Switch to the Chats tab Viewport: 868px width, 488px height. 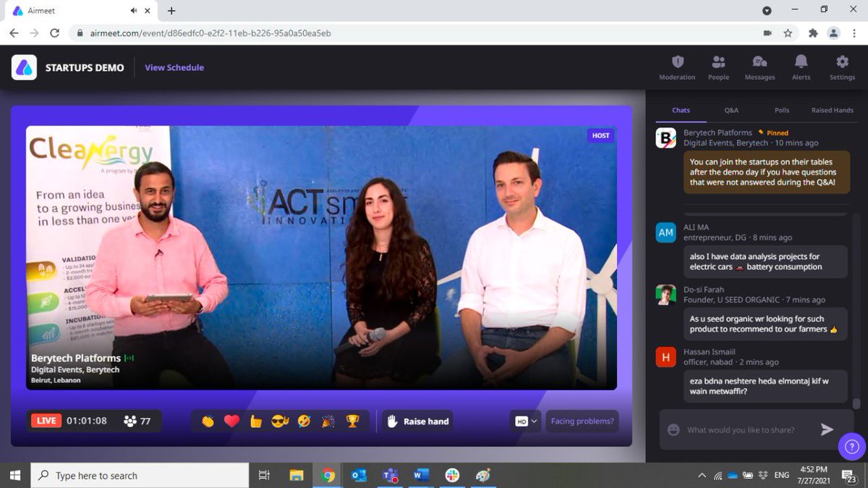tap(681, 110)
